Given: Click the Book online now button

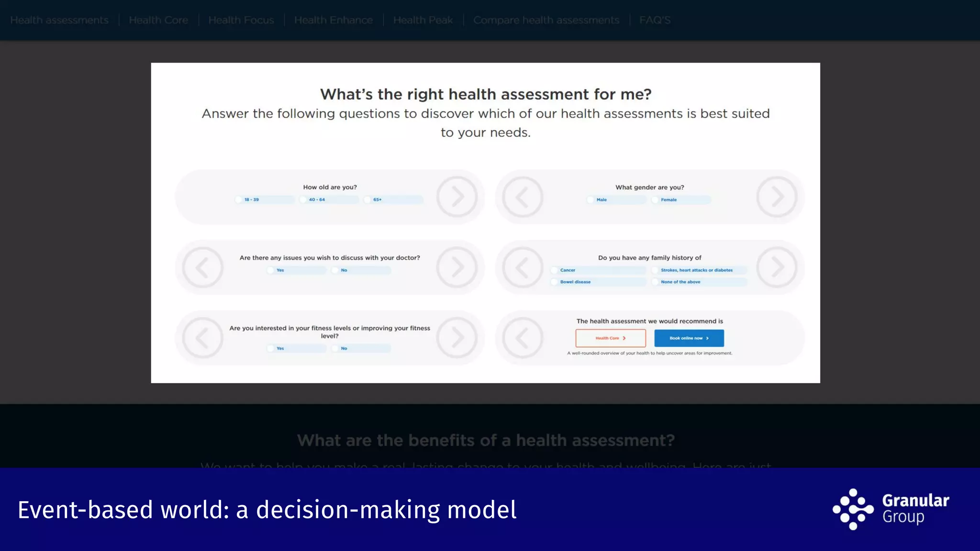Looking at the screenshot, I should click(x=689, y=338).
